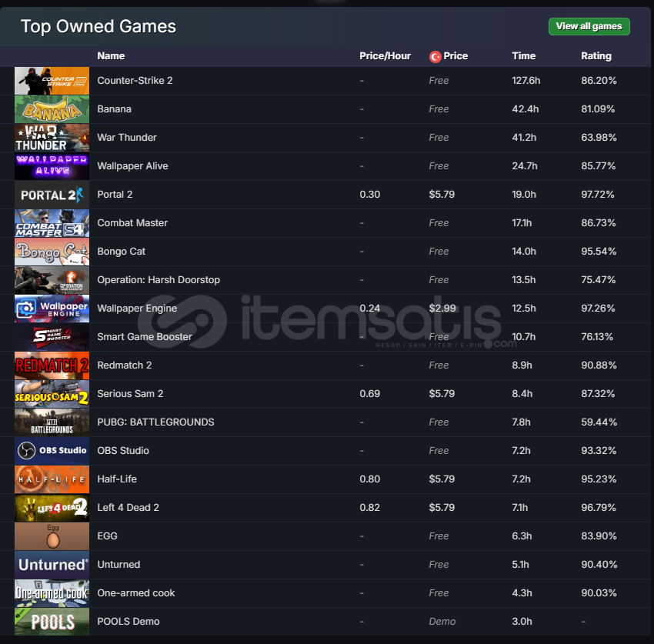The height and width of the screenshot is (644, 654).
Task: Click the Redmatch 2 game name
Action: (x=125, y=365)
